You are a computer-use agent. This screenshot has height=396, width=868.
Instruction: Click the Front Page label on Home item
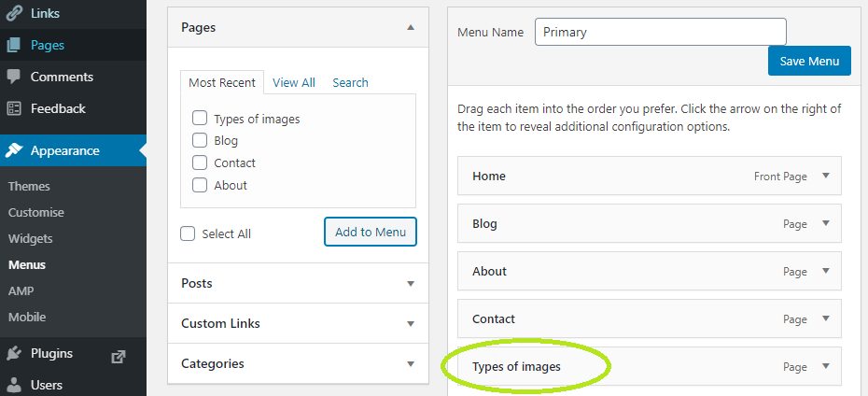[780, 177]
